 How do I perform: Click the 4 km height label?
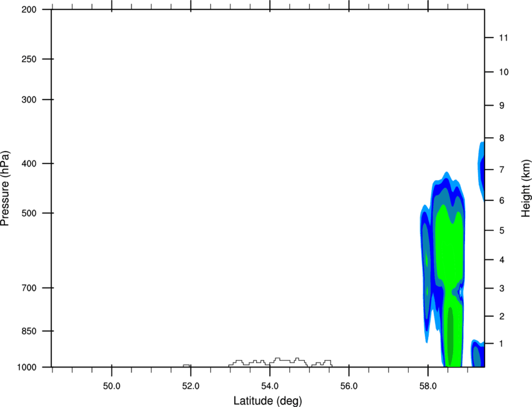tap(502, 260)
